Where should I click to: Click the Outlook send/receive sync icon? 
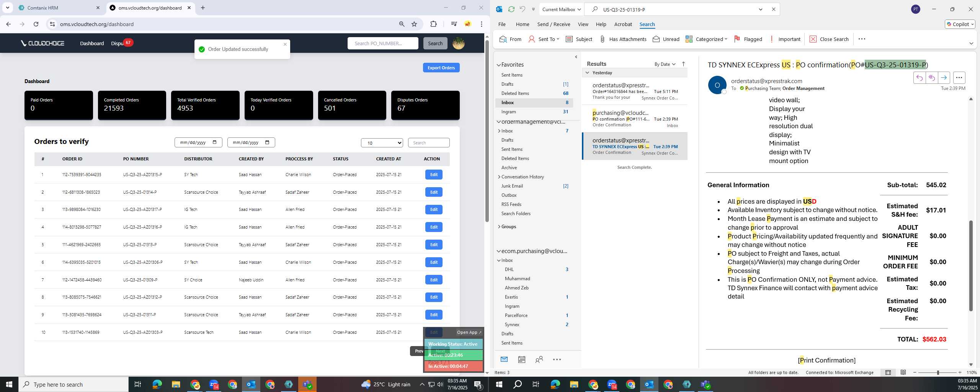click(511, 9)
